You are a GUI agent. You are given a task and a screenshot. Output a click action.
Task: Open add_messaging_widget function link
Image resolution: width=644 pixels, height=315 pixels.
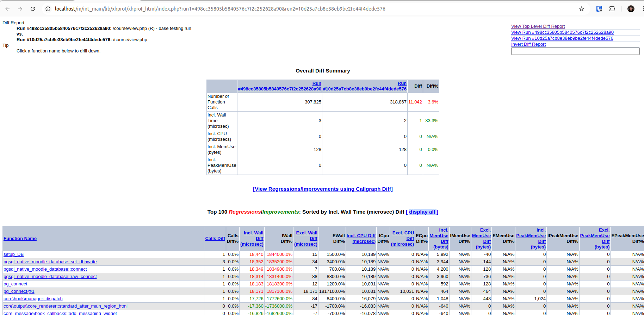pos(60,313)
